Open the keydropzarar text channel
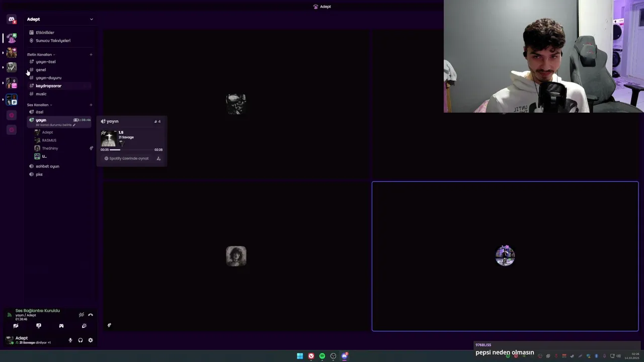Image resolution: width=644 pixels, height=362 pixels. (59, 86)
